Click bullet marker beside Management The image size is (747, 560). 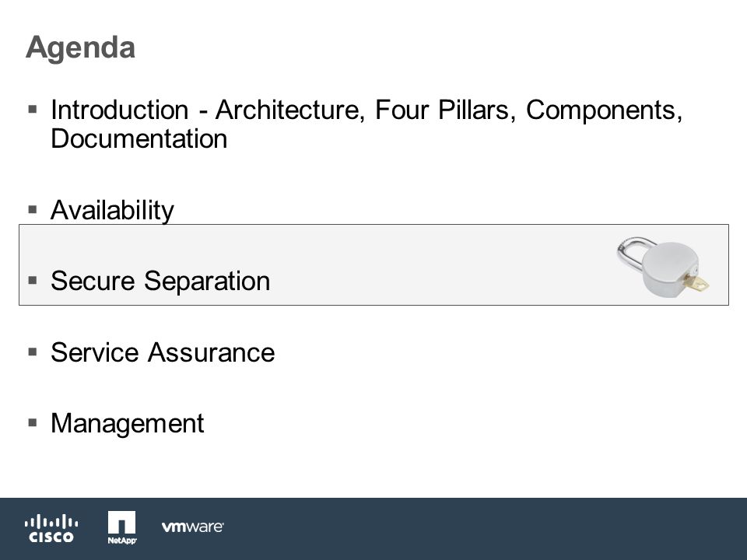(x=33, y=423)
